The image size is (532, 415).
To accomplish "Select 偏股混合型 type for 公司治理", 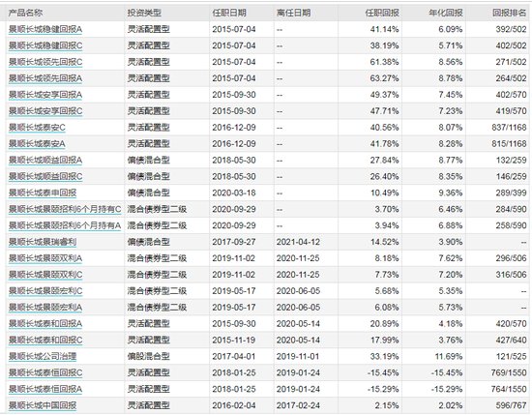I will 149,356.
